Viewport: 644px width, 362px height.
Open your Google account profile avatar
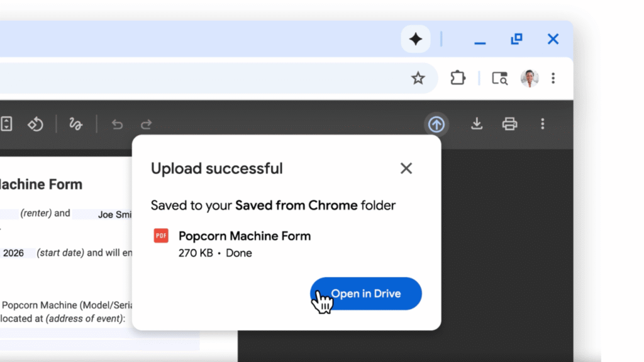point(529,78)
